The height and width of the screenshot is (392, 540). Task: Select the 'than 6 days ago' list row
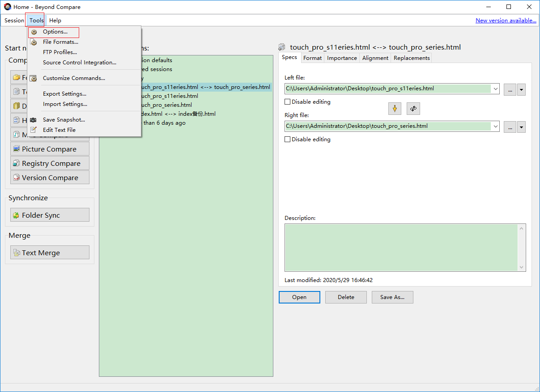164,123
